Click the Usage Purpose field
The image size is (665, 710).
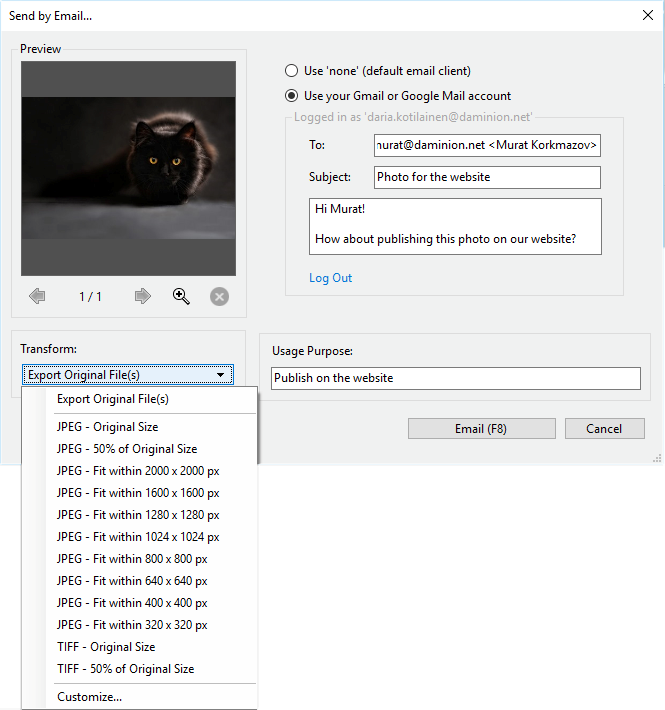tap(456, 378)
